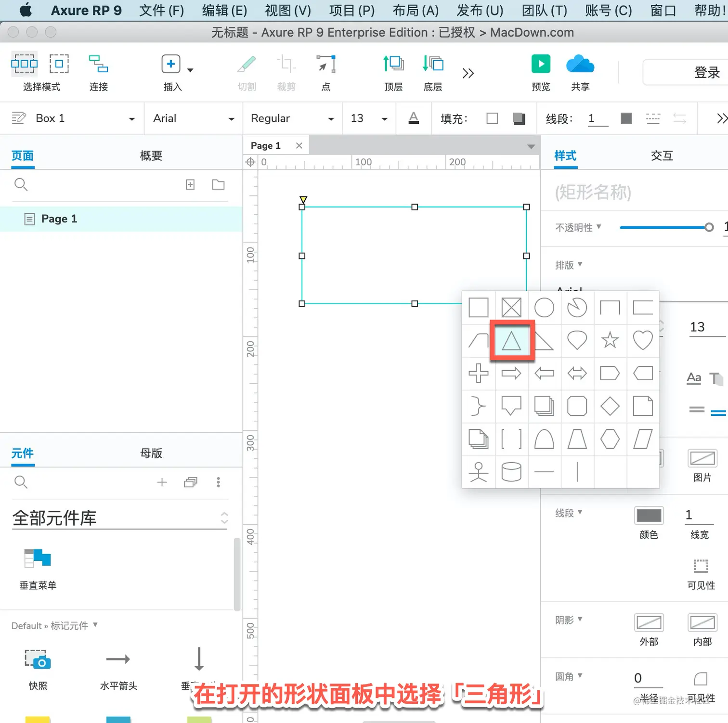This screenshot has width=728, height=723.
Task: Select Page 1 in the pages tree
Action: click(x=121, y=219)
